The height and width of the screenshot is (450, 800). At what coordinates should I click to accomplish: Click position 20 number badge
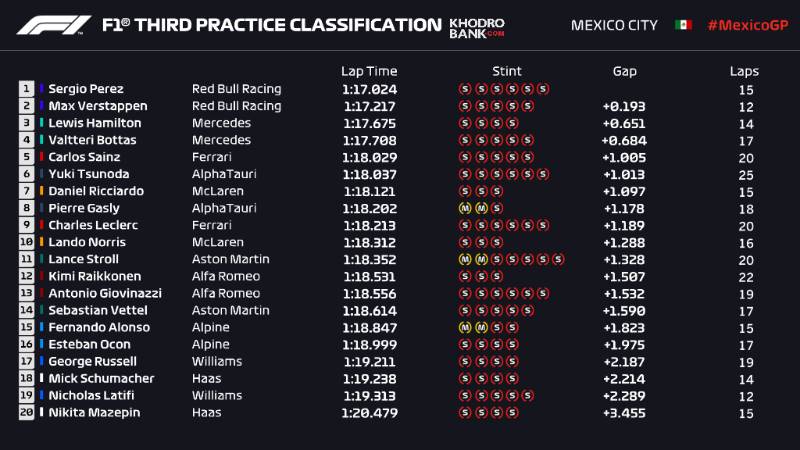[x=26, y=412]
